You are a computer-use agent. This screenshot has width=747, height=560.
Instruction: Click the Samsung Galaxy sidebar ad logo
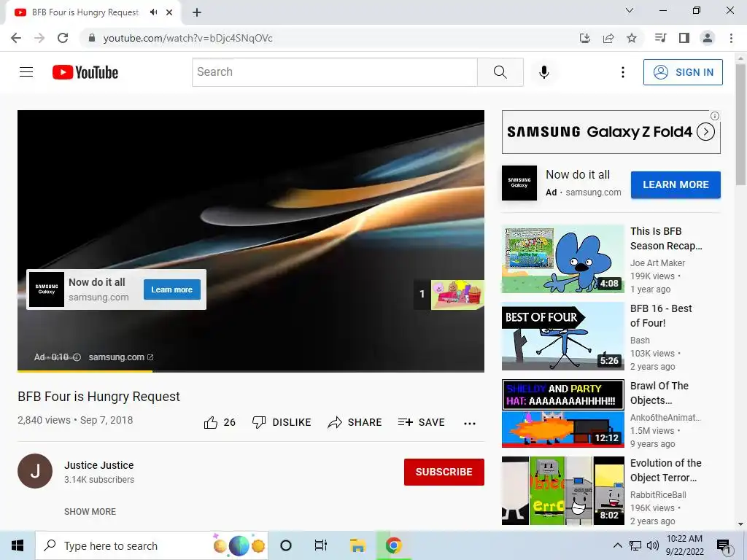click(519, 183)
